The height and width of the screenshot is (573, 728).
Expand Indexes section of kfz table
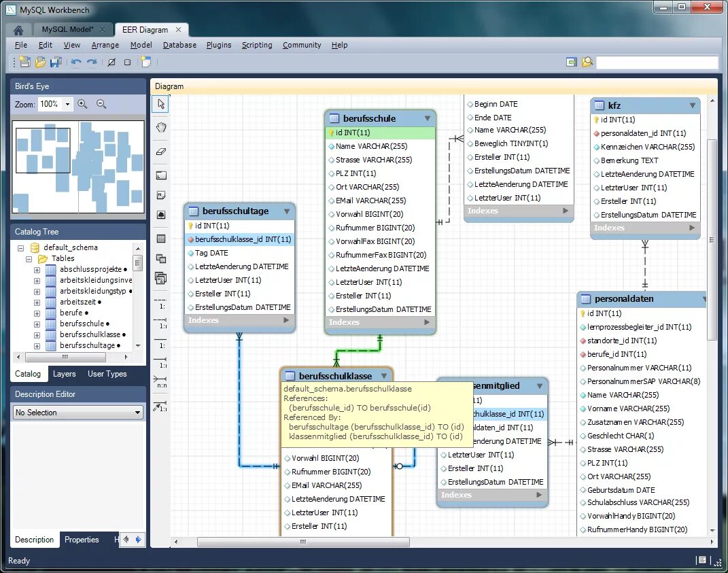click(692, 228)
